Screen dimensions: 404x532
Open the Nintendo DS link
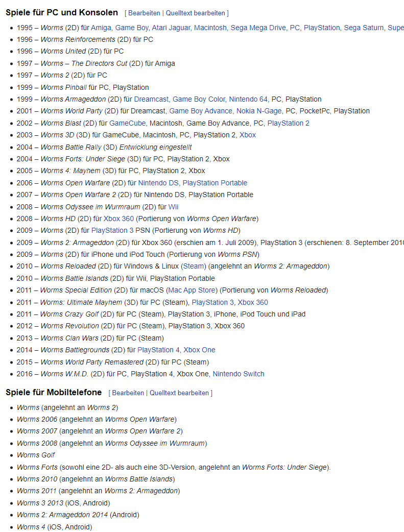[158, 183]
